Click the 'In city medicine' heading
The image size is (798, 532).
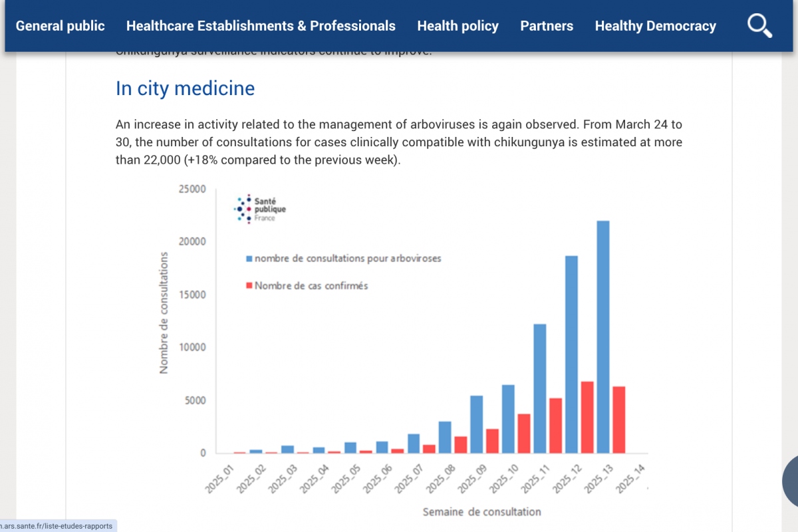pos(185,88)
